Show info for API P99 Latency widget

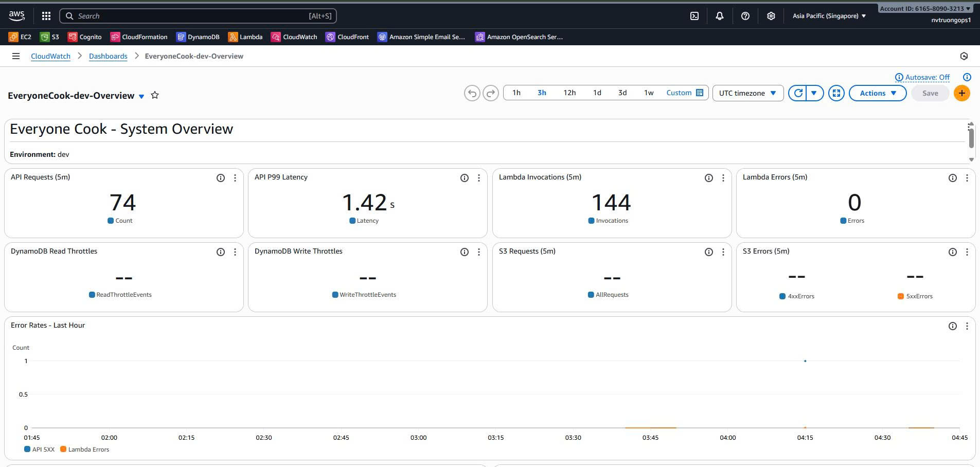[465, 178]
